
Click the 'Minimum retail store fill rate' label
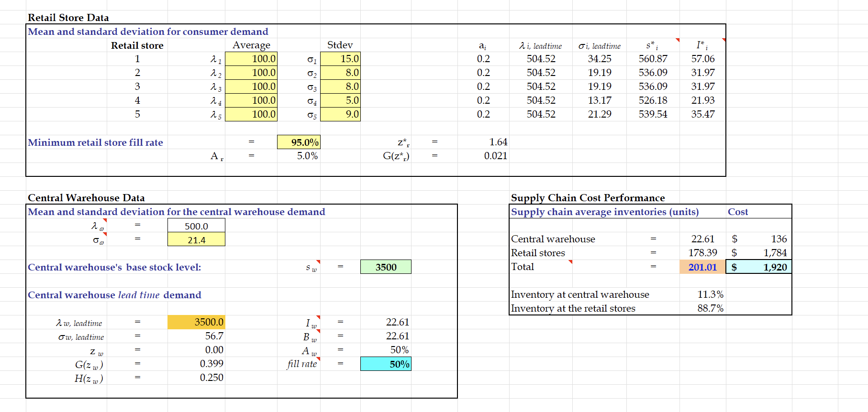(95, 142)
